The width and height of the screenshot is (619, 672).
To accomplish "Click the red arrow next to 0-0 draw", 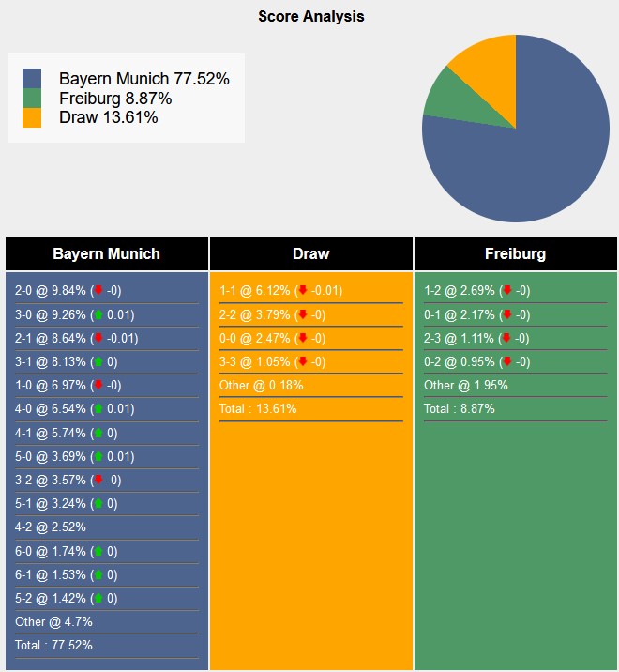I will point(303,338).
